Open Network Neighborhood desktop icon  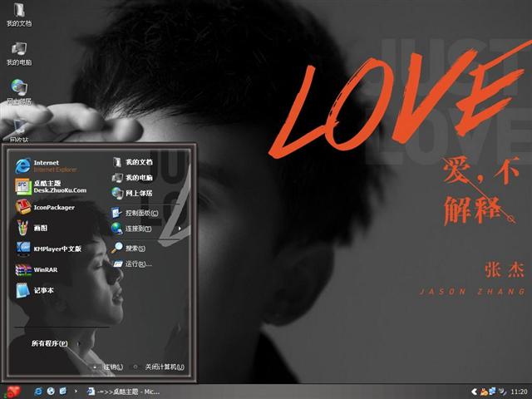coord(19,92)
